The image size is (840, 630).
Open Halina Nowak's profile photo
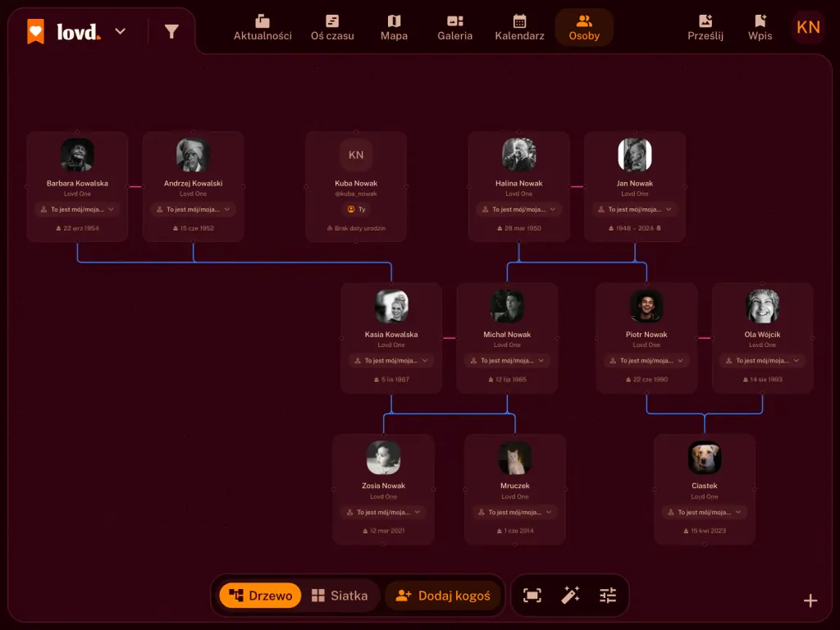(x=518, y=155)
